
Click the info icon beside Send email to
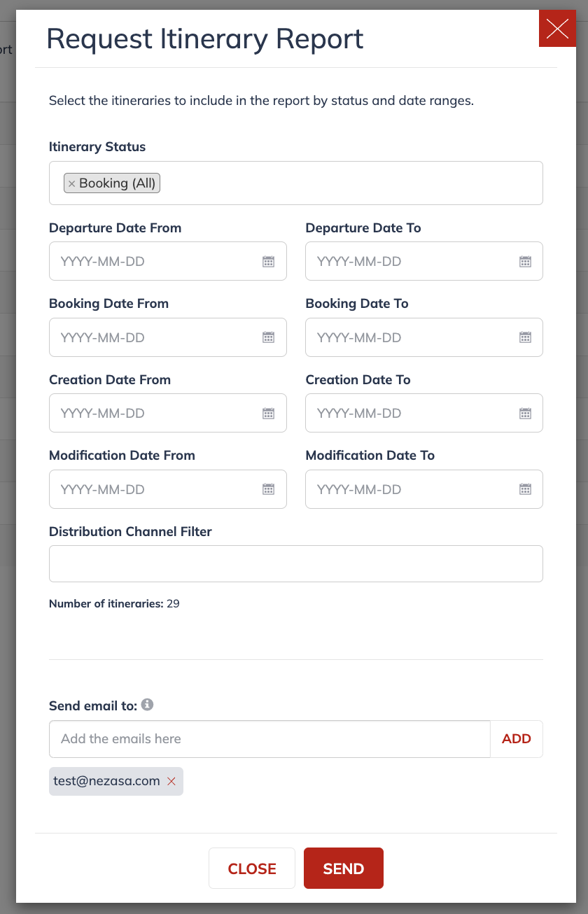(x=147, y=705)
